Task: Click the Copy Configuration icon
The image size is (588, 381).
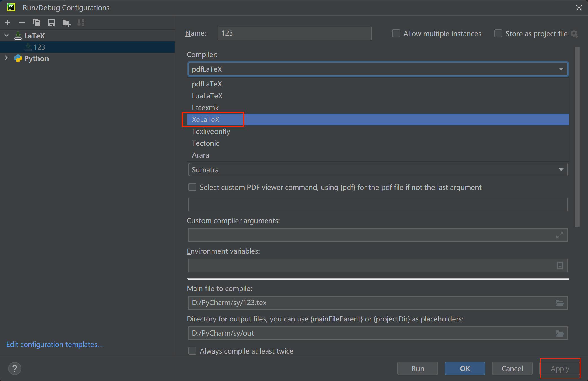Action: (37, 23)
